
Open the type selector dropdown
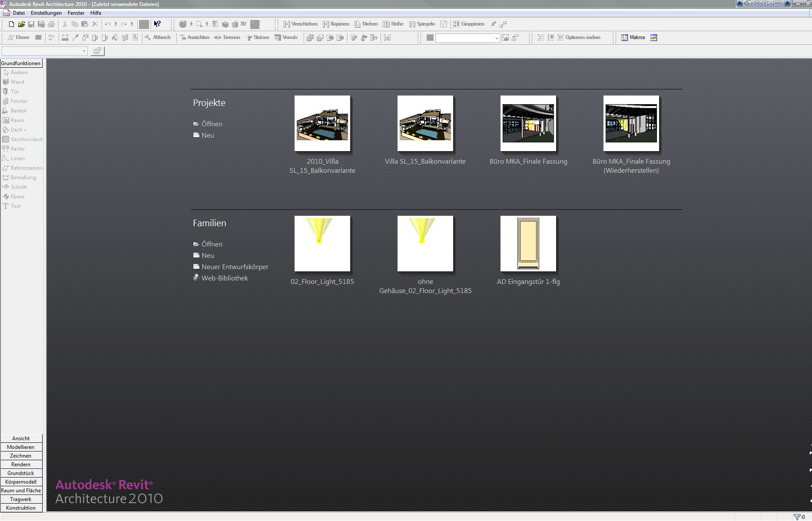[x=45, y=51]
